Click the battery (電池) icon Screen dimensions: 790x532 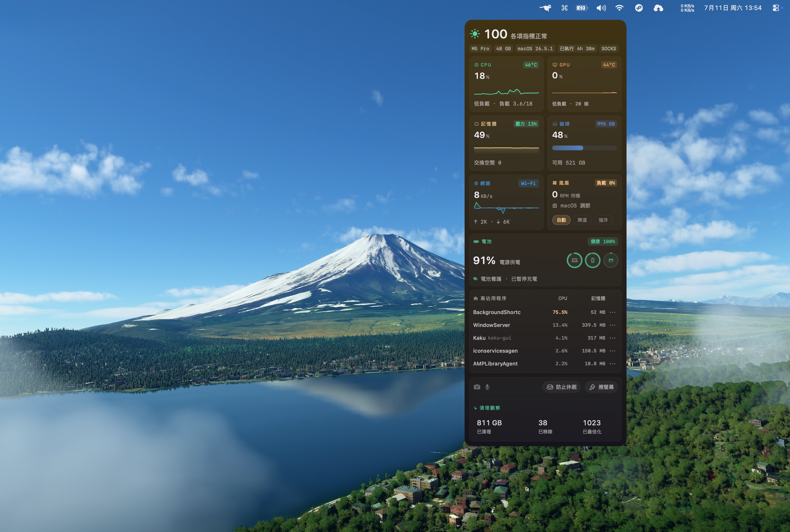pos(476,242)
